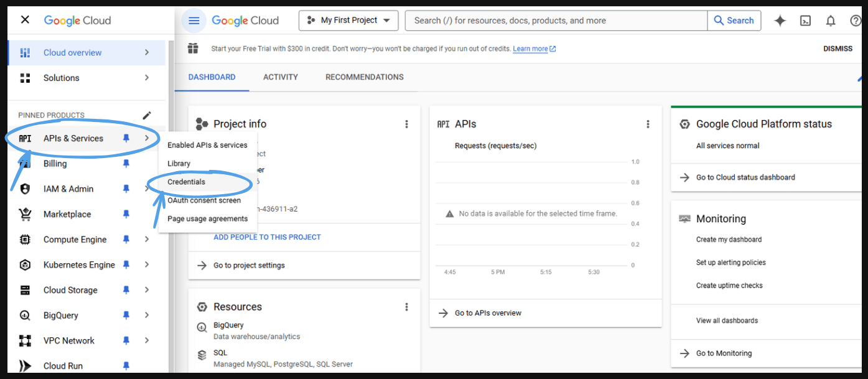Click the Cloud Run icon
The width and height of the screenshot is (868, 379).
[x=25, y=366]
